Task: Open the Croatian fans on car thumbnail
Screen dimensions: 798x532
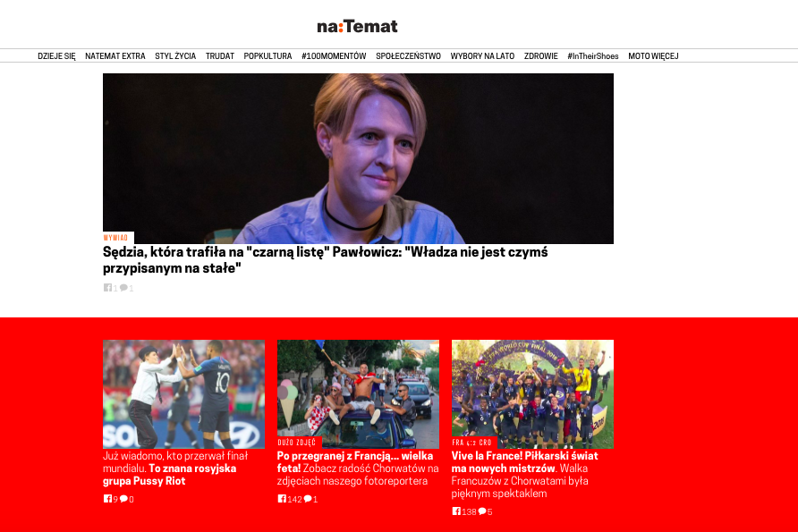Action: tap(358, 394)
